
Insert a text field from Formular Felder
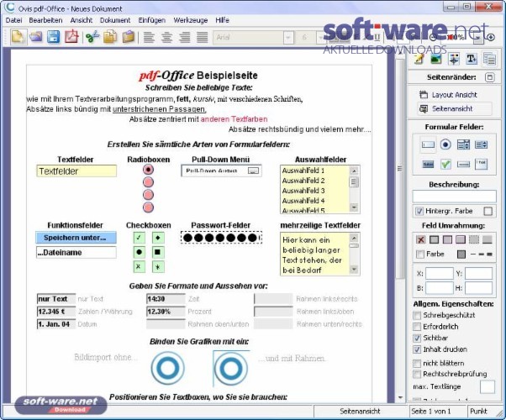point(428,144)
